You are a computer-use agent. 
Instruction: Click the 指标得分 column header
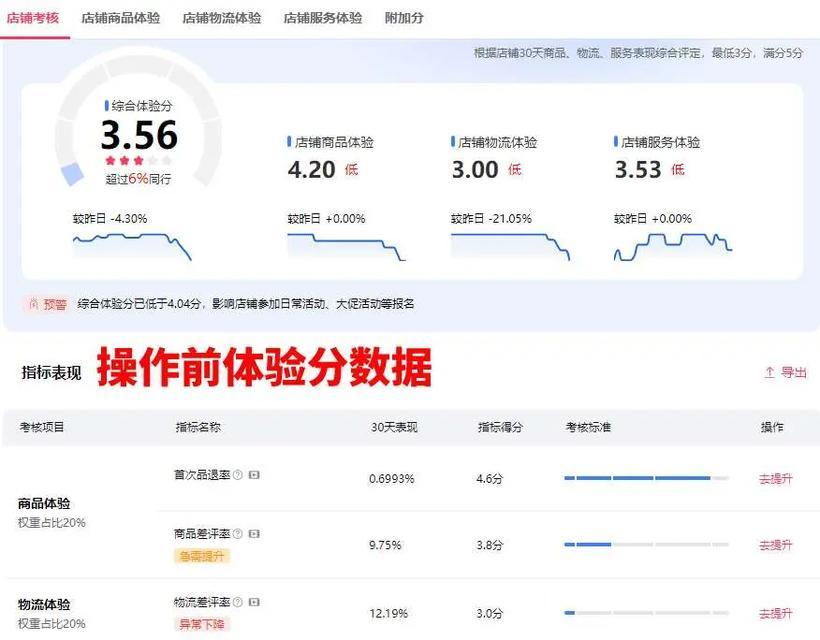coord(500,427)
